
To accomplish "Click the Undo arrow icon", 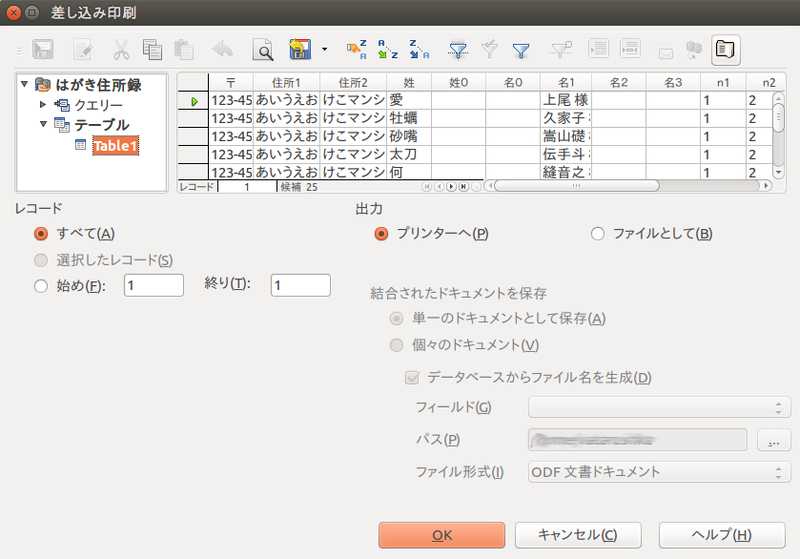I will point(222,49).
